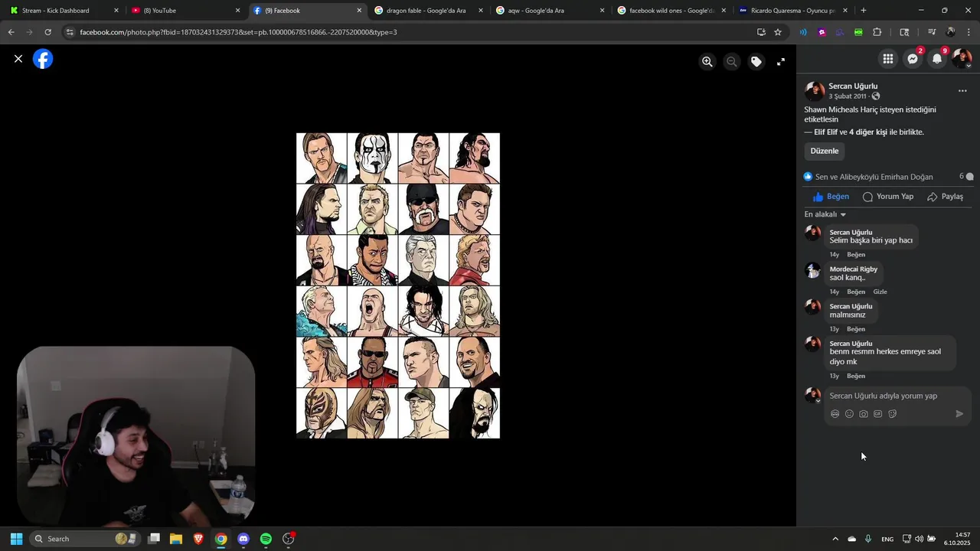Open the account profile menu
The height and width of the screenshot is (551, 980).
pyautogui.click(x=962, y=59)
